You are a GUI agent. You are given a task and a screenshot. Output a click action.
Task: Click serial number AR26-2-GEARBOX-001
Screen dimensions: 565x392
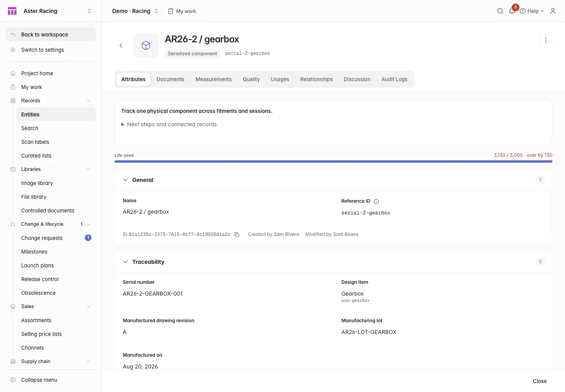153,294
